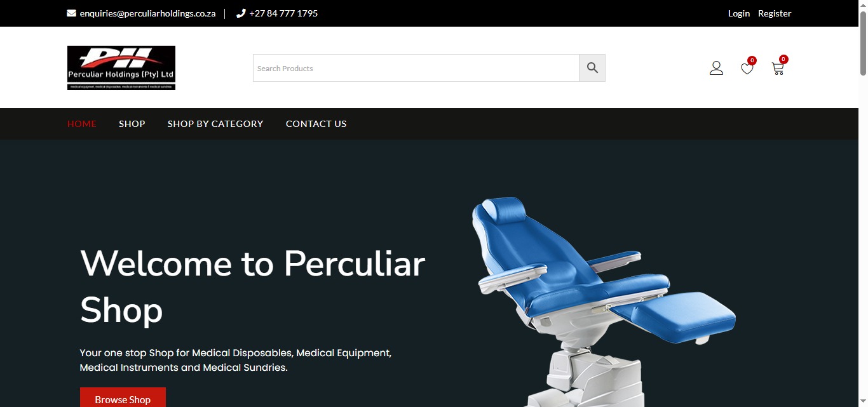Click the phone handset icon
Image resolution: width=868 pixels, height=407 pixels.
(x=241, y=13)
